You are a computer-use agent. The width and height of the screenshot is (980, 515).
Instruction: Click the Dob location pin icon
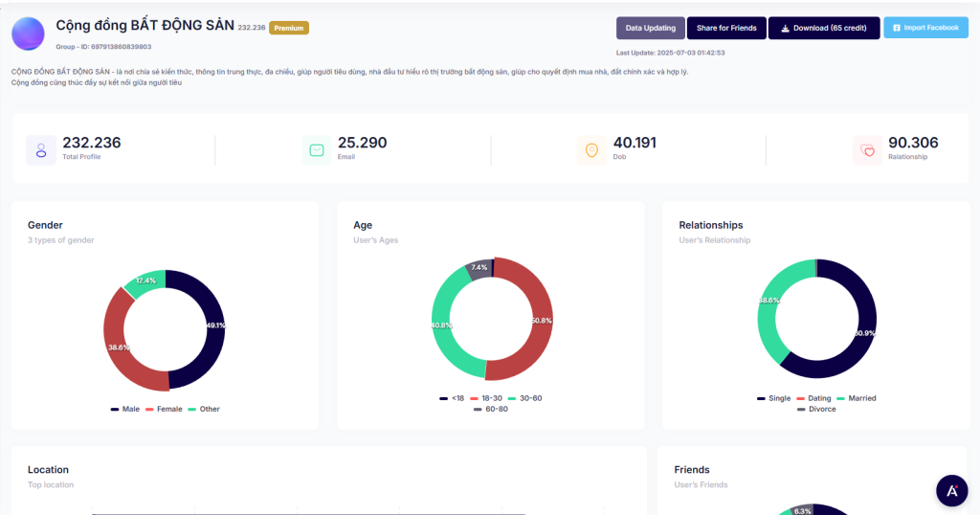pos(591,150)
